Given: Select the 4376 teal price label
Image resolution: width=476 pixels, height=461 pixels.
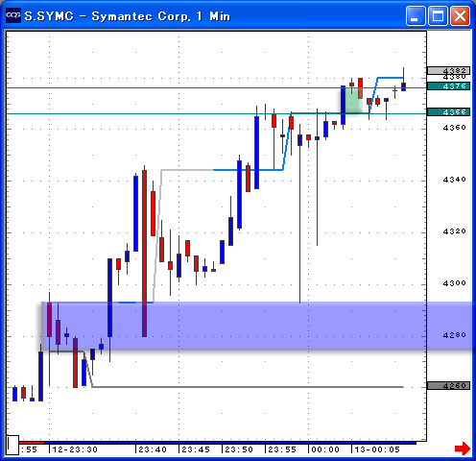Looking at the screenshot, I should pos(448,85).
